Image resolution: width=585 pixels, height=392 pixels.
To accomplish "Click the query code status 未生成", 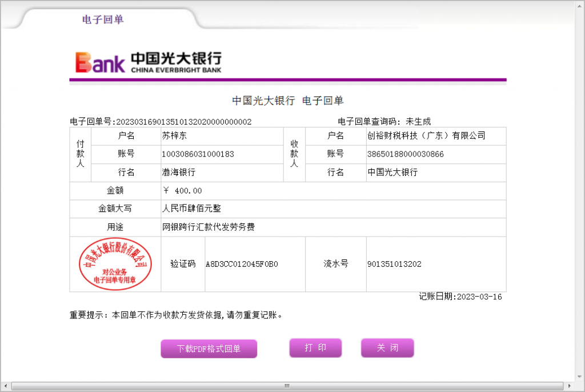I will 418,122.
